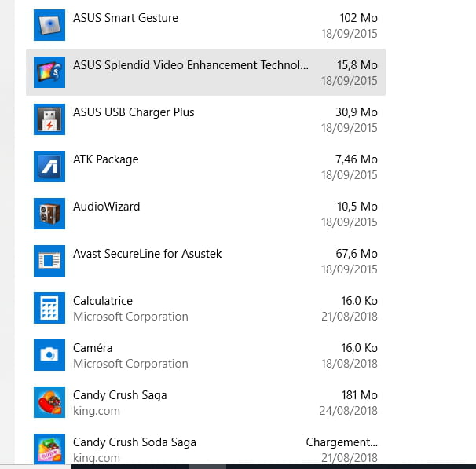Click the Candy Crush Soda Saga icon
The width and height of the screenshot is (476, 469).
(x=49, y=449)
